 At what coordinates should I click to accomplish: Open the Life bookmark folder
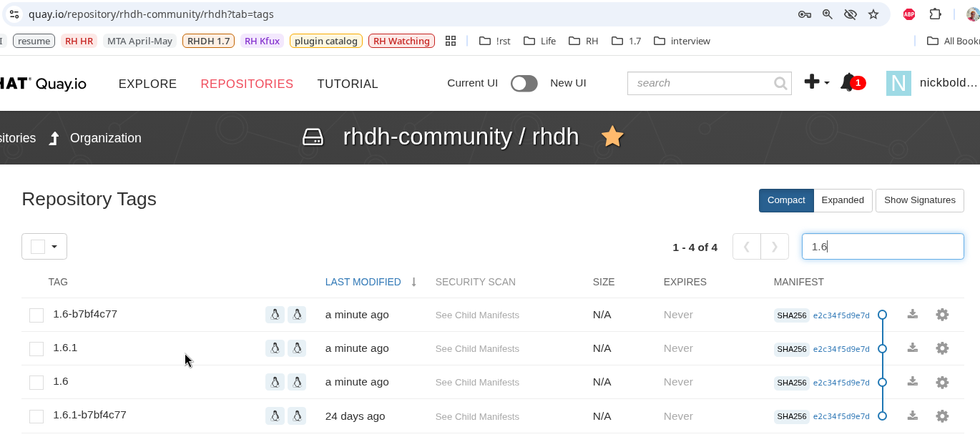point(540,41)
